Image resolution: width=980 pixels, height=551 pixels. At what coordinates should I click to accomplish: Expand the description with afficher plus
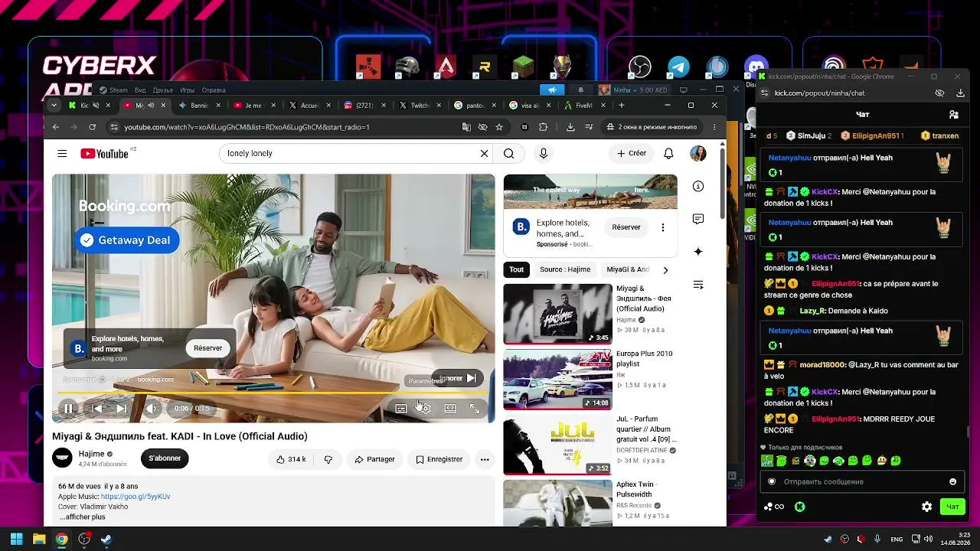[x=82, y=517]
